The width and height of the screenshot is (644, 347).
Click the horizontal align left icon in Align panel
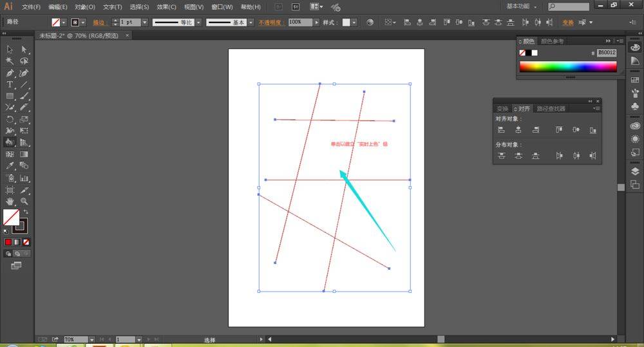pyautogui.click(x=501, y=129)
